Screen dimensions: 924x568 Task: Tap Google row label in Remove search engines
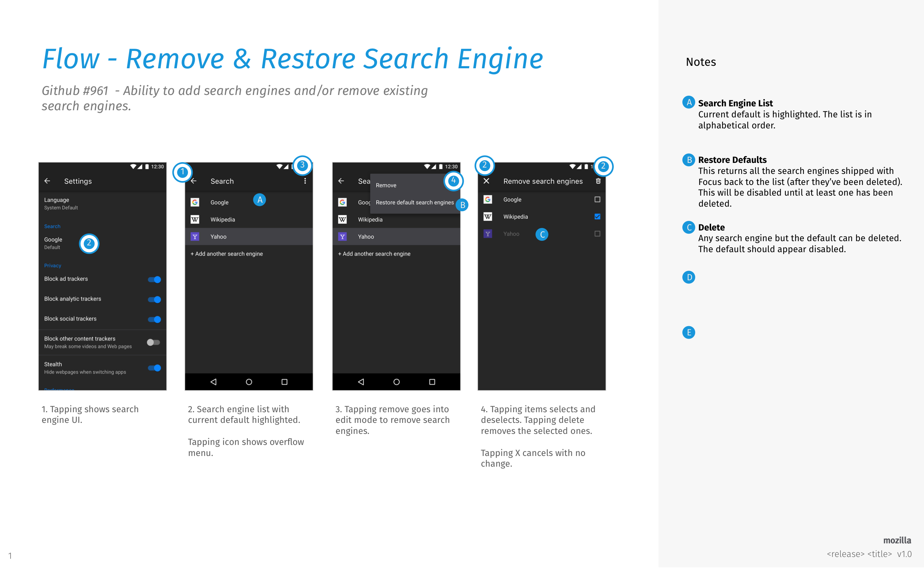[x=512, y=200]
